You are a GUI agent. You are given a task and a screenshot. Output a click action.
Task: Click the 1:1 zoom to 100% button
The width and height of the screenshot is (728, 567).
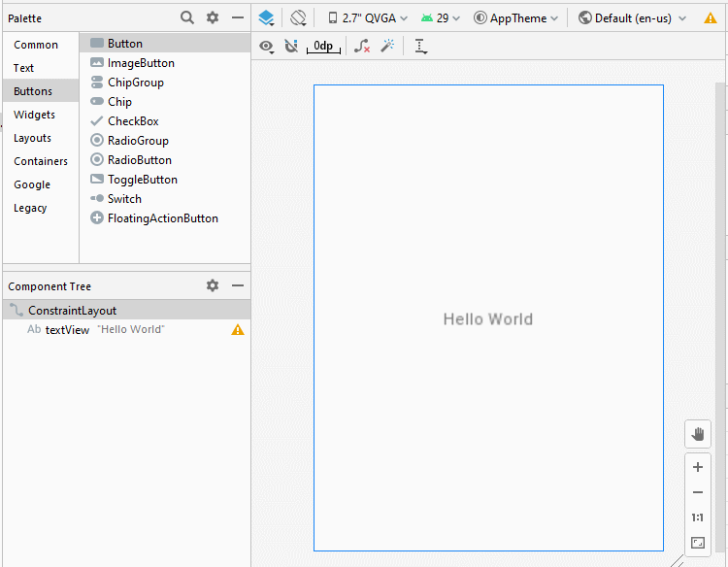point(698,517)
